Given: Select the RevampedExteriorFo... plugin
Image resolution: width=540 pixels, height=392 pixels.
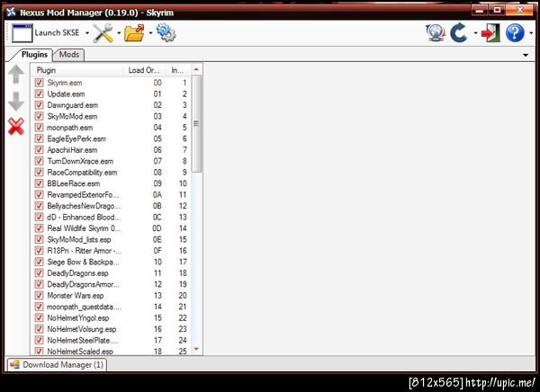Looking at the screenshot, I should [x=111, y=194].
